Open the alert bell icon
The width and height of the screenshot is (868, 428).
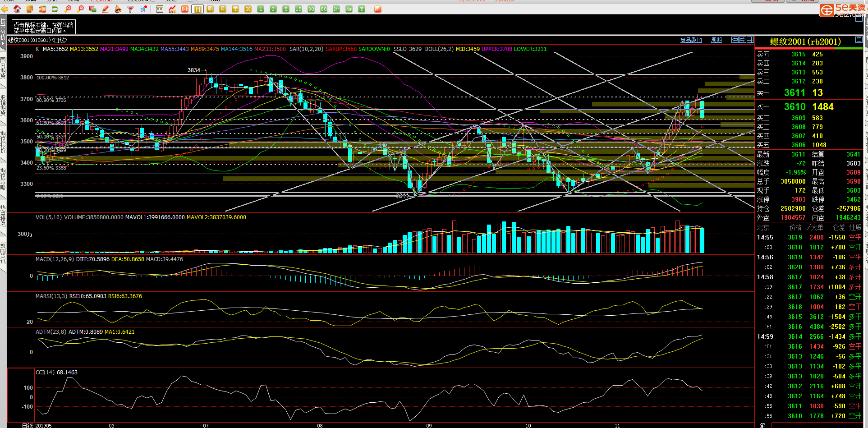pyautogui.click(x=118, y=9)
